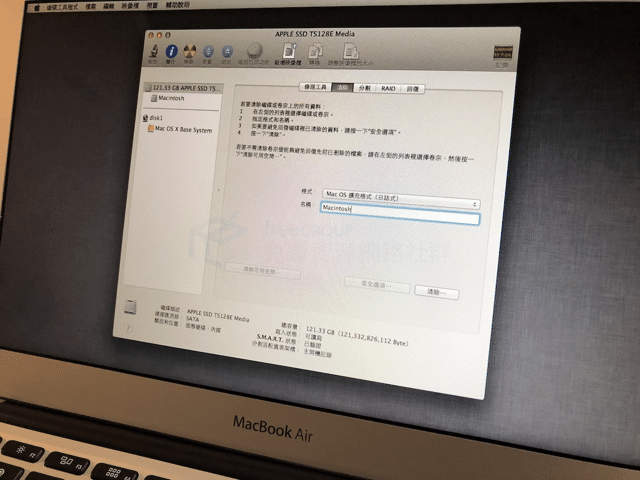This screenshot has width=640, height=480.
Task: Open the Window (視窗) menu
Action: (x=152, y=5)
